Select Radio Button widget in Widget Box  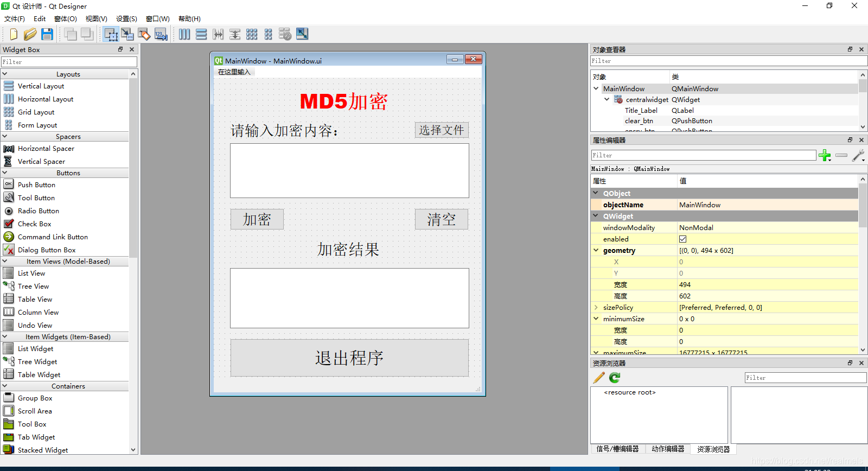pyautogui.click(x=39, y=211)
